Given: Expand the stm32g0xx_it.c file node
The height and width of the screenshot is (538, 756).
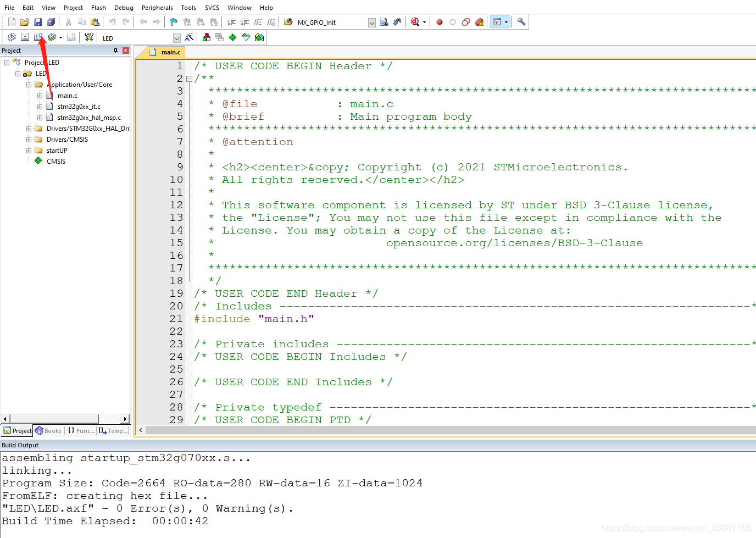Looking at the screenshot, I should pyautogui.click(x=40, y=107).
